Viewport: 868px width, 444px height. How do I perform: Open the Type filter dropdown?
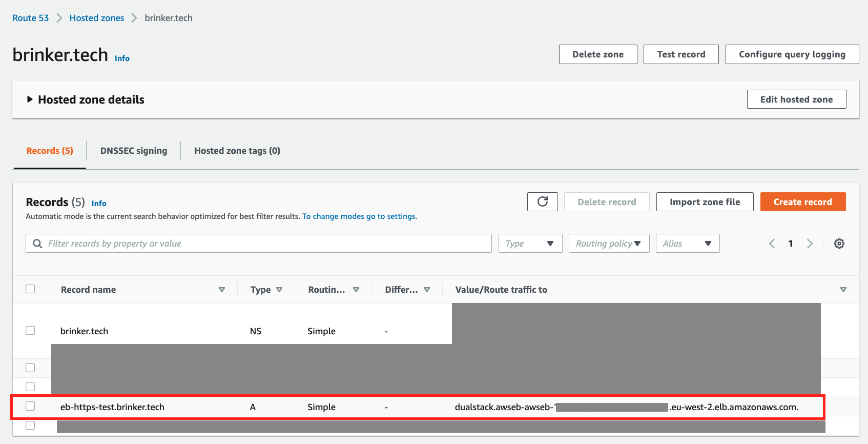[x=530, y=244]
